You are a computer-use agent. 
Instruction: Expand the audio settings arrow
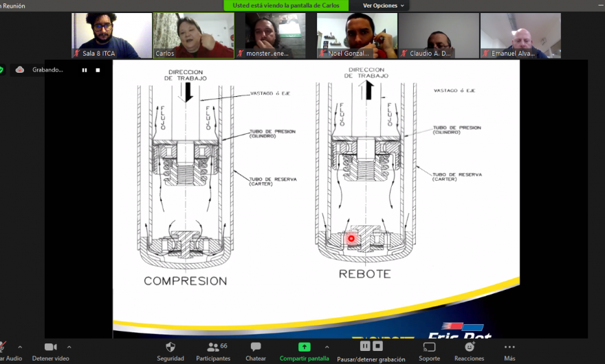coord(20,347)
